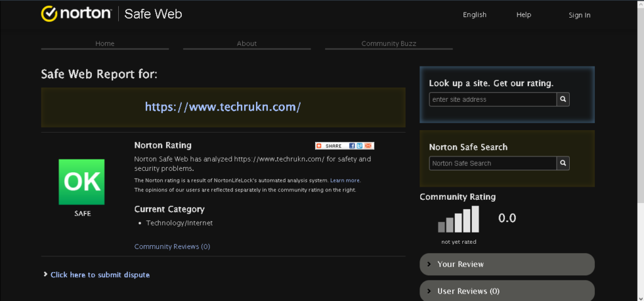Follow the Learn more link

345,180
